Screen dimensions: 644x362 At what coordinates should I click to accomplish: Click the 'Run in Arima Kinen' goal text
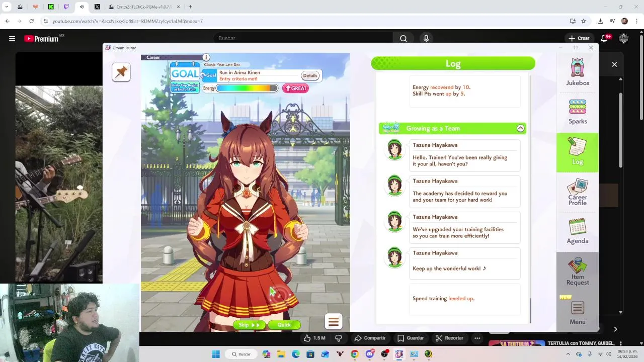pos(239,72)
